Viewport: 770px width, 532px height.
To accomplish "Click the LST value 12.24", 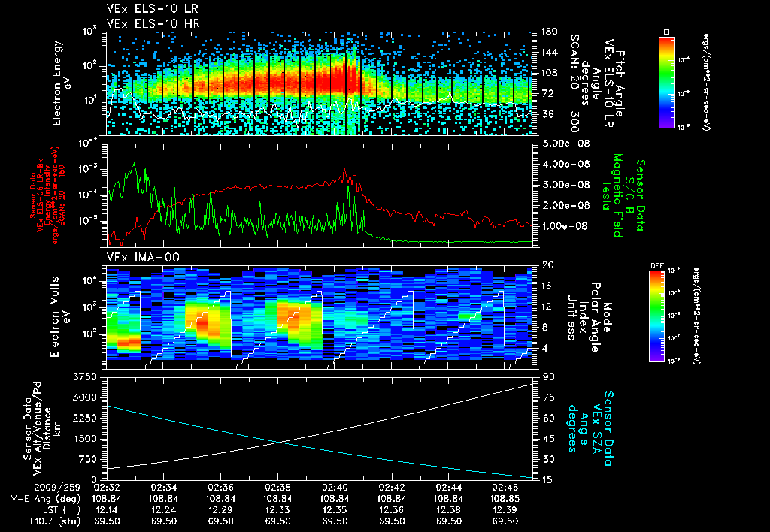I will pyautogui.click(x=163, y=510).
